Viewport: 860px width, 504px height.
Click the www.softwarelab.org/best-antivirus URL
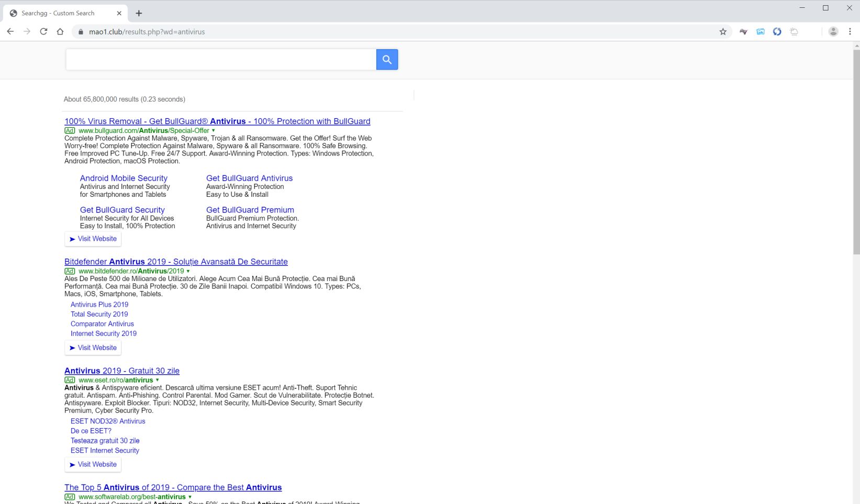pos(132,497)
